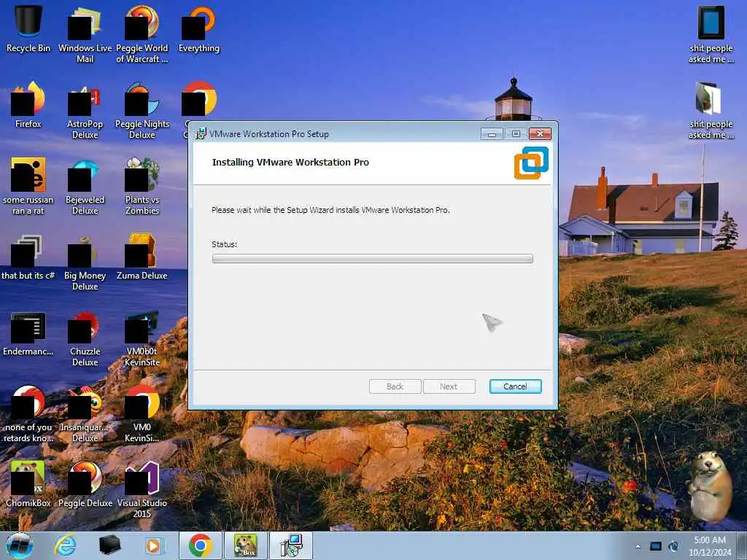Image resolution: width=747 pixels, height=560 pixels.
Task: Switch to Google Chrome in the taskbar
Action: click(201, 545)
